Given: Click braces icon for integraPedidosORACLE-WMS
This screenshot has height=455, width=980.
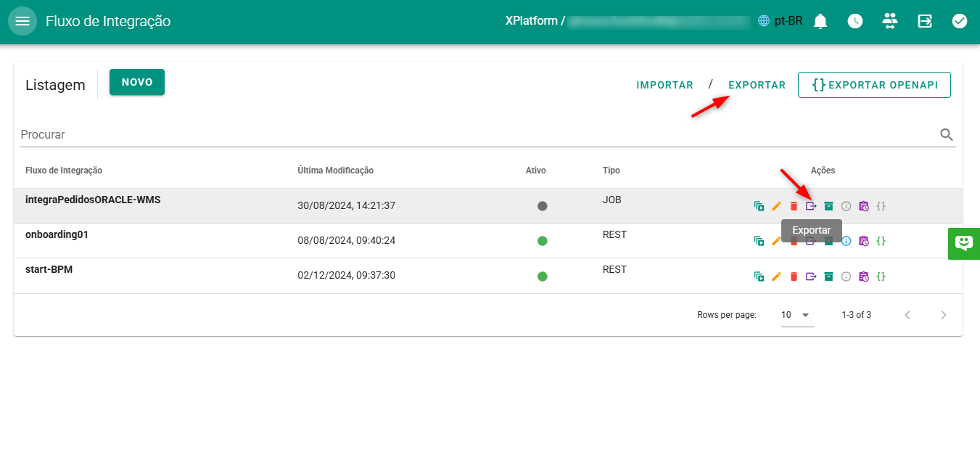Looking at the screenshot, I should point(881,206).
